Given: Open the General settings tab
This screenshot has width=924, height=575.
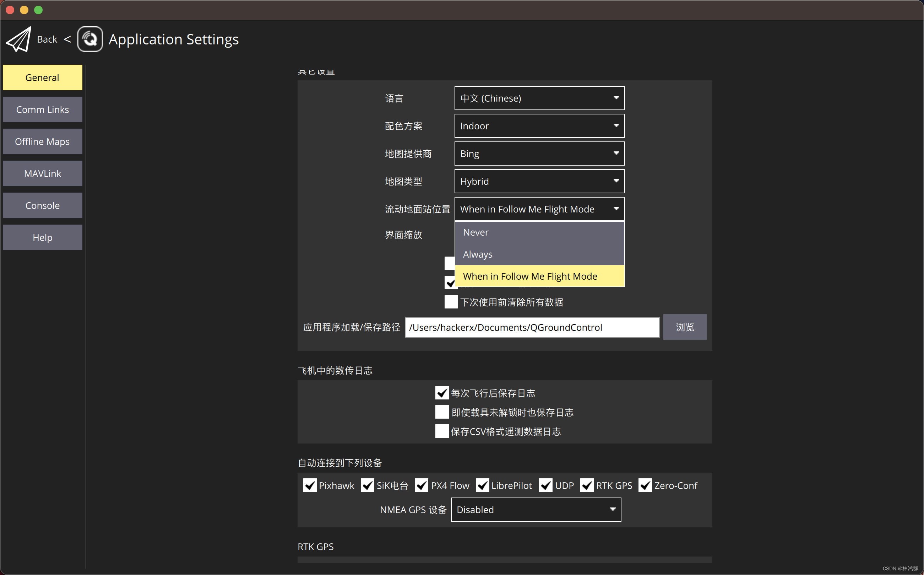Looking at the screenshot, I should [43, 77].
